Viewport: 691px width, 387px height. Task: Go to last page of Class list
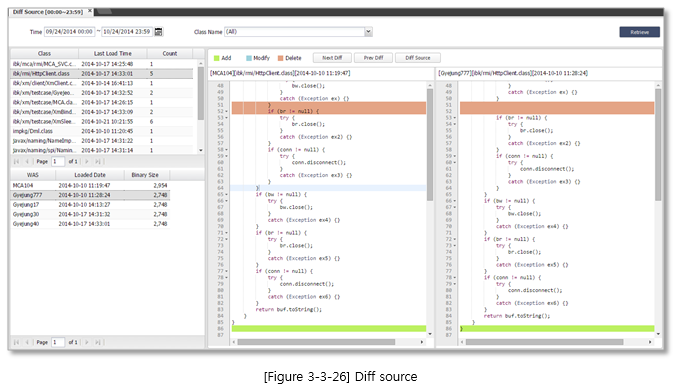[98, 161]
